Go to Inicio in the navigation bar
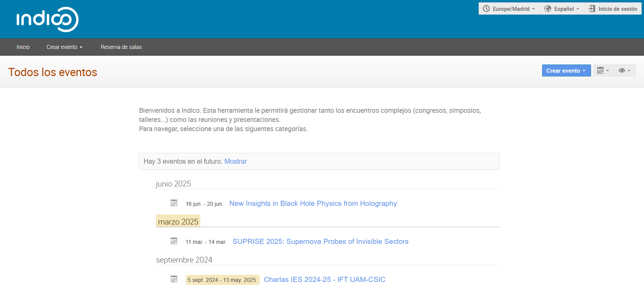The height and width of the screenshot is (287, 644). [23, 47]
